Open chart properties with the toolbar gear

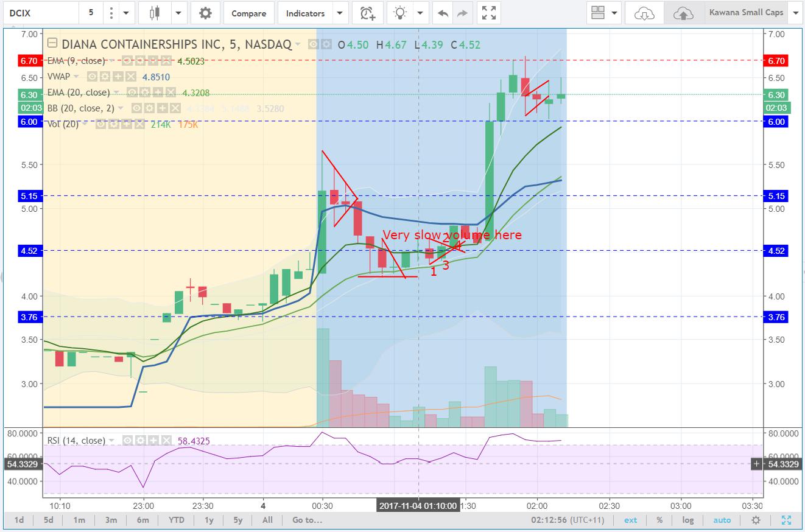(x=205, y=13)
